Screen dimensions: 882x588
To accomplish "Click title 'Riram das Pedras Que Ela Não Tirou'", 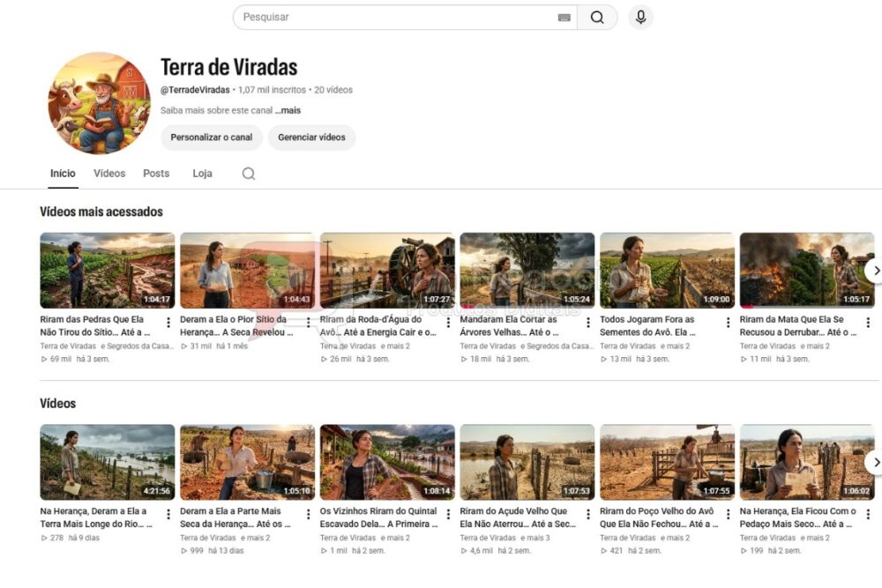I will [x=95, y=326].
